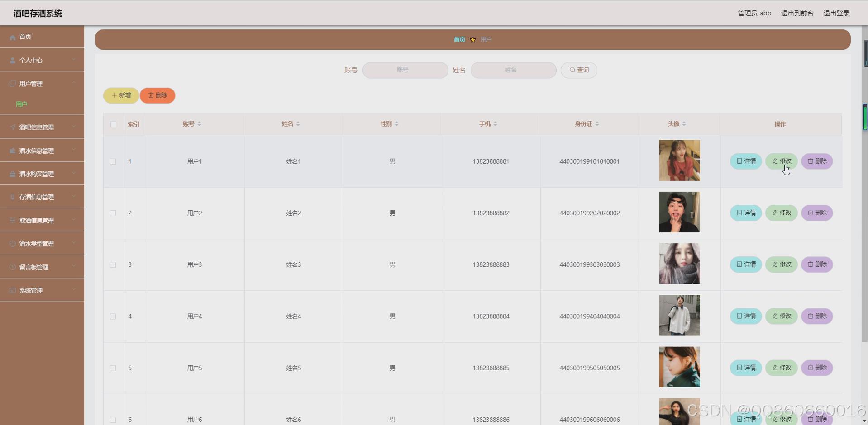
Task: Sort by 性别 column sort arrows
Action: [x=396, y=124]
